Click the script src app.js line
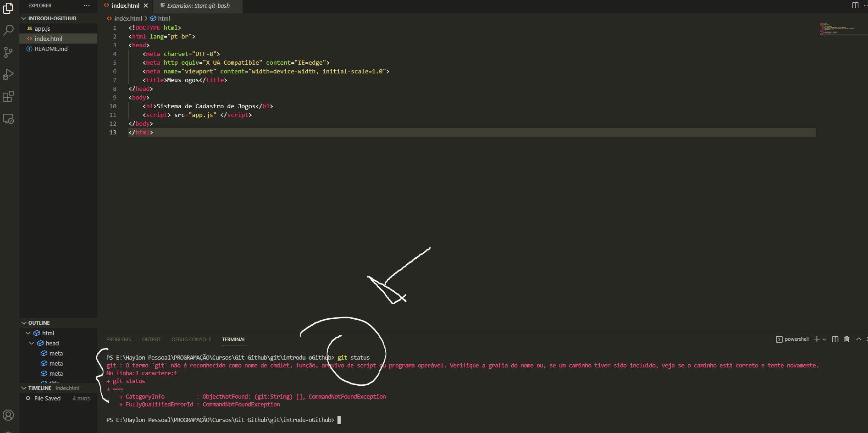868x433 pixels. [197, 115]
